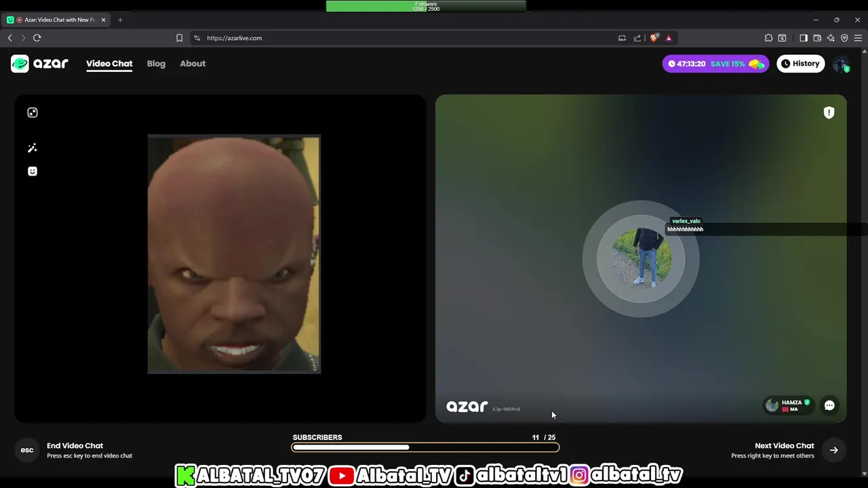Open the browser hamburger menu

click(x=858, y=38)
